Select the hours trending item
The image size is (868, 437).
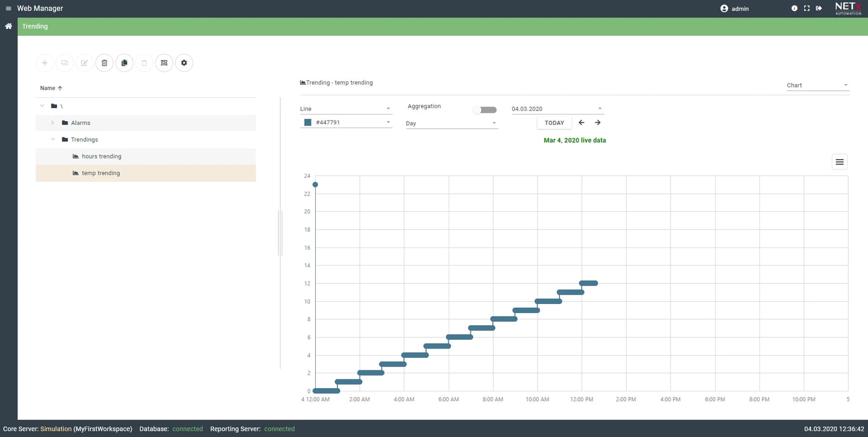[x=146, y=156]
